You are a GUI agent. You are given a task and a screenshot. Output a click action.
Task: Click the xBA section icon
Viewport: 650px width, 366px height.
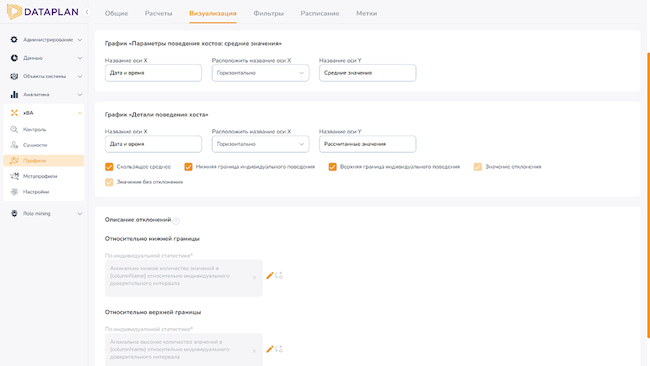(x=14, y=113)
